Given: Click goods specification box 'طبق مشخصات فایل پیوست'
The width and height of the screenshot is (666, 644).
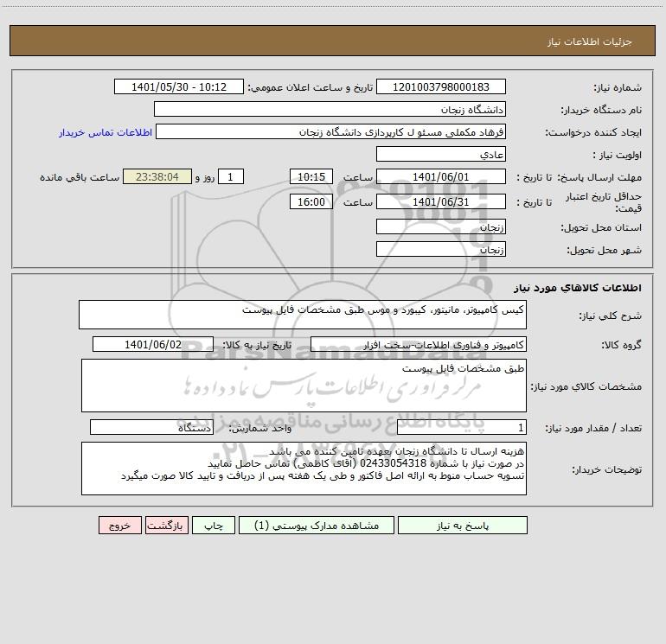Looking at the screenshot, I should click(304, 386).
